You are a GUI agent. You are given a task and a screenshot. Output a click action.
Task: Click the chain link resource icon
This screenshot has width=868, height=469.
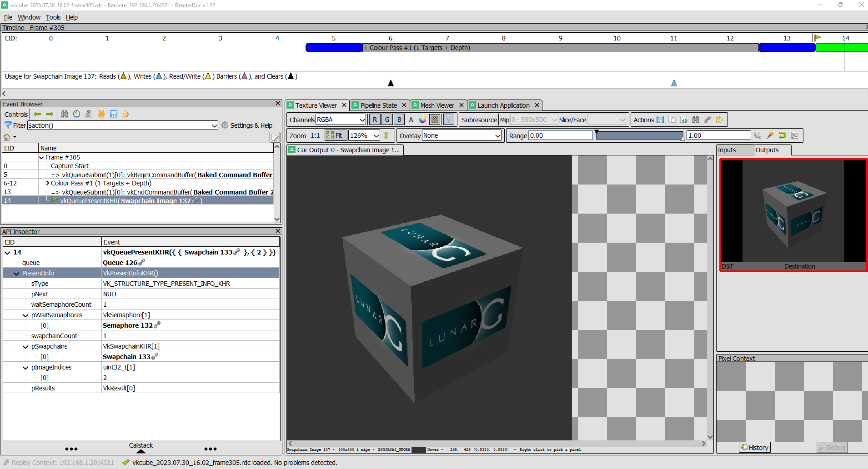click(x=707, y=120)
